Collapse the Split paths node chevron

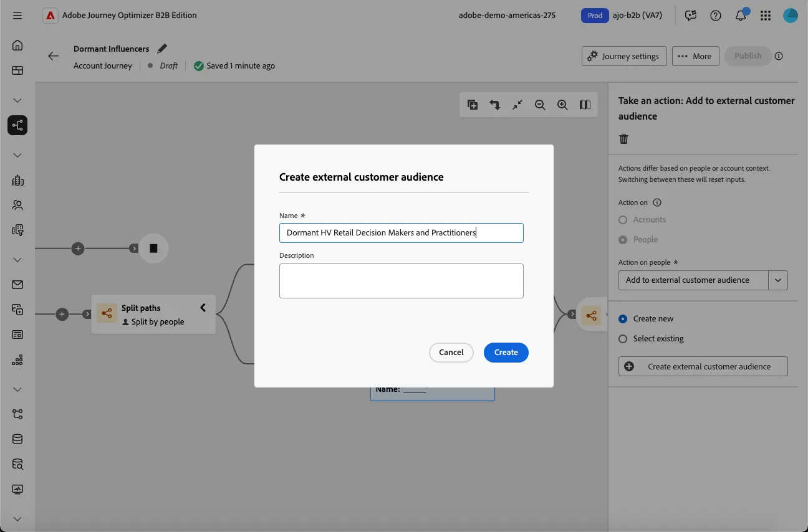[x=203, y=308]
